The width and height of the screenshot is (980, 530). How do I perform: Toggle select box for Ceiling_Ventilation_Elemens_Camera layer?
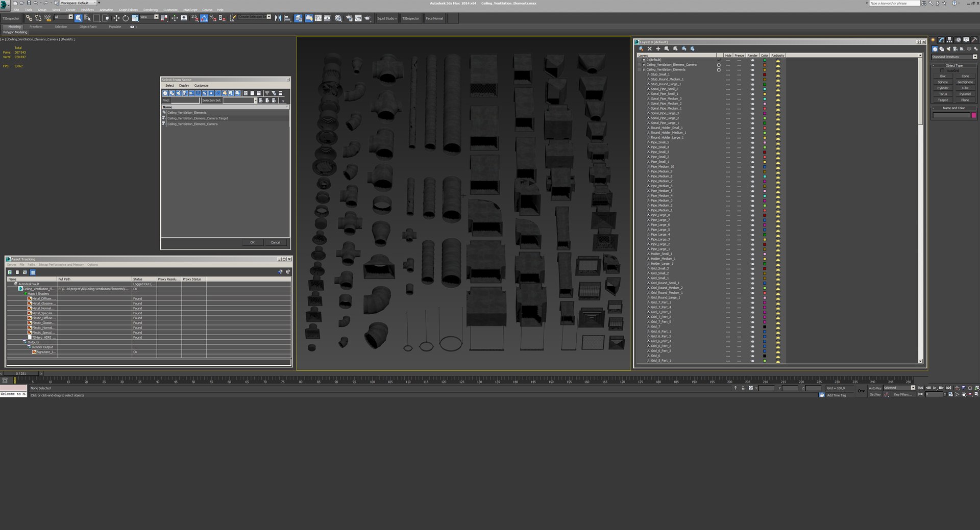(719, 65)
